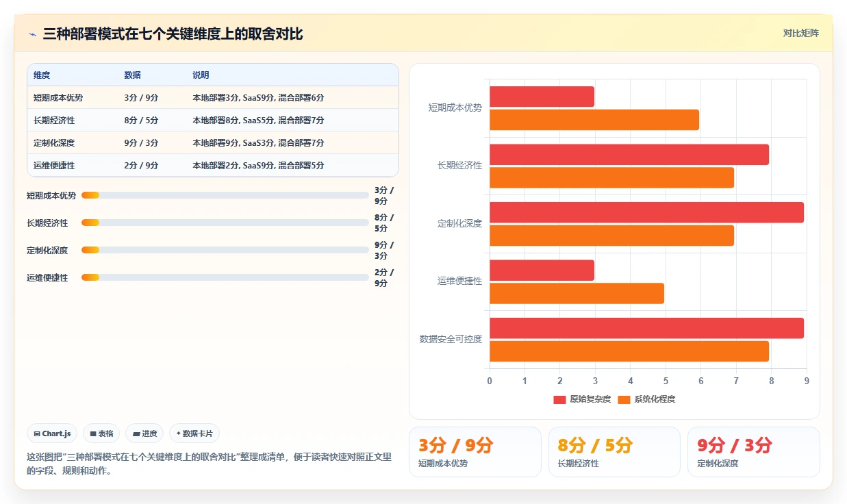Click the 定制化深度 progress bar

[x=225, y=250]
